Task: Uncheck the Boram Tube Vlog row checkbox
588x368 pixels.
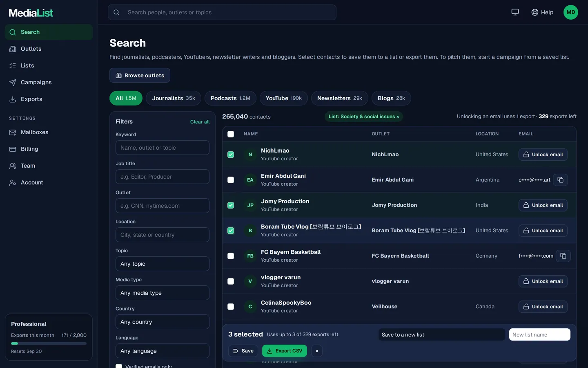Action: click(x=231, y=231)
